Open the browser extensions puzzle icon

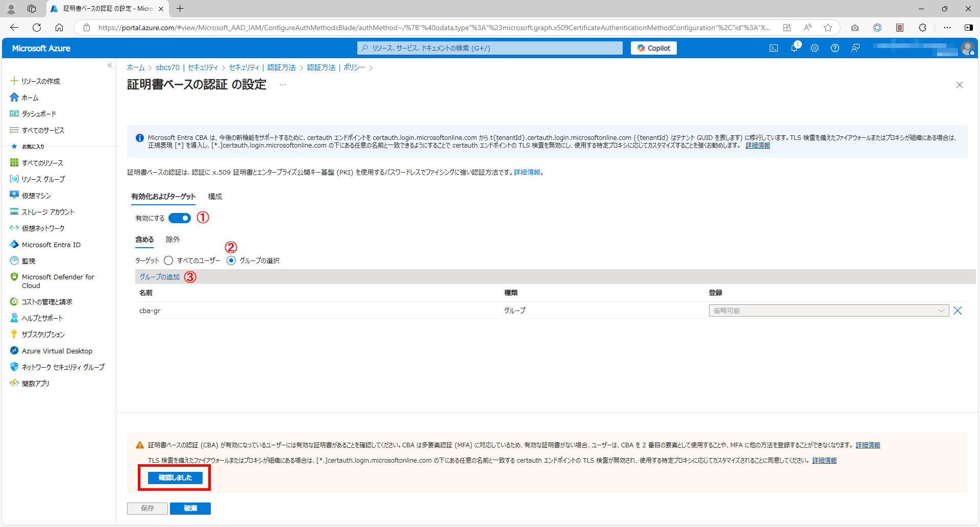click(922, 28)
